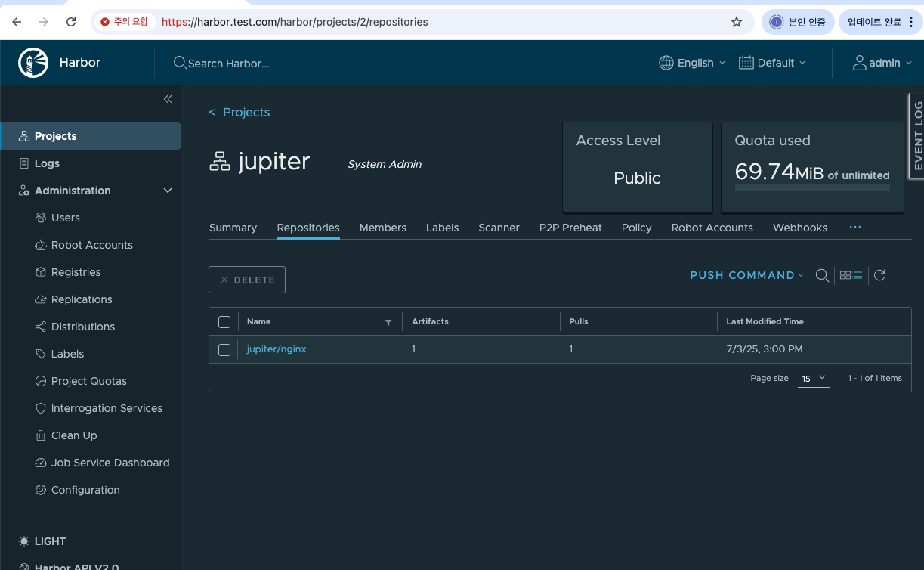Click the 업데이트 완료 browser button
Viewport: 924px width, 570px height.
coord(880,22)
